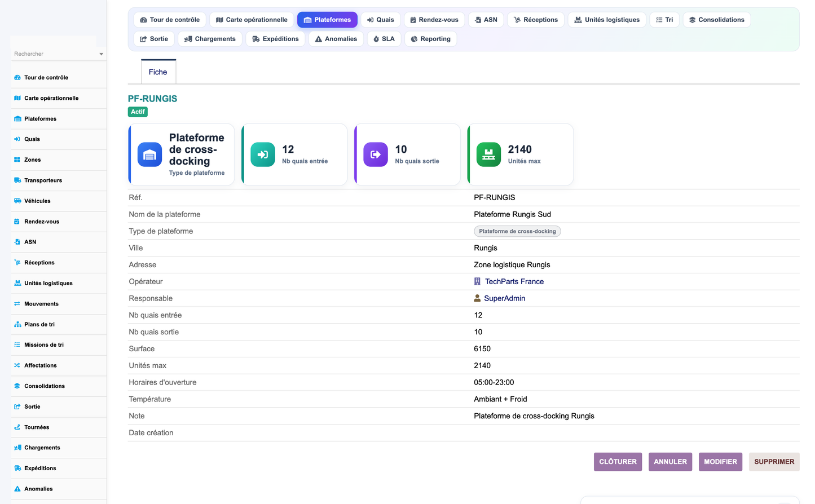Click the Horaires value 05:00-23:00
This screenshot has width=815, height=504.
point(494,382)
